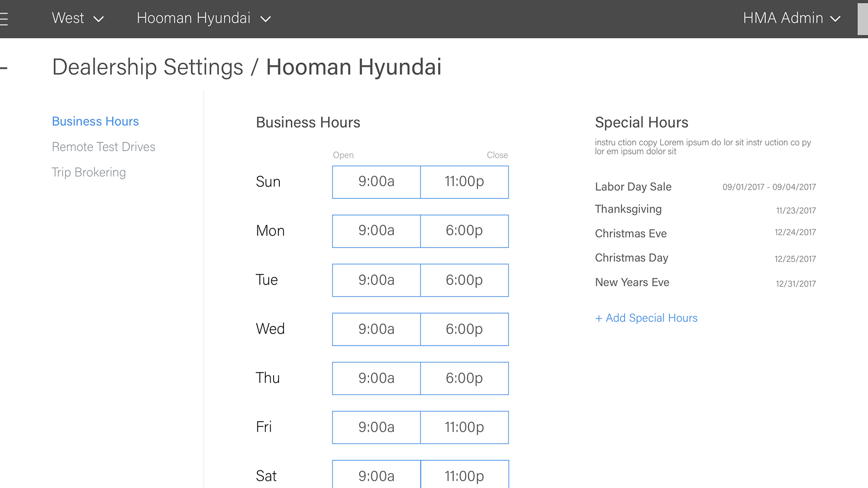Select Christmas Eve special hours
The image size is (868, 488).
(631, 234)
